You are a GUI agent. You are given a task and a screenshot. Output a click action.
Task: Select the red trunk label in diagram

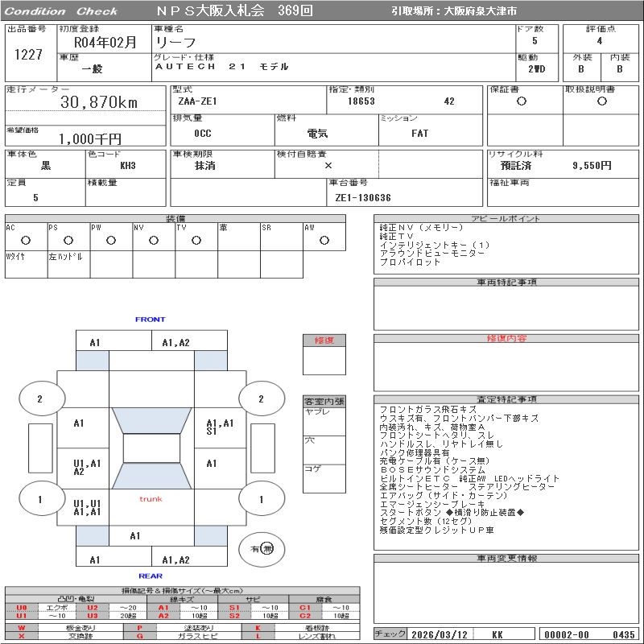151,499
